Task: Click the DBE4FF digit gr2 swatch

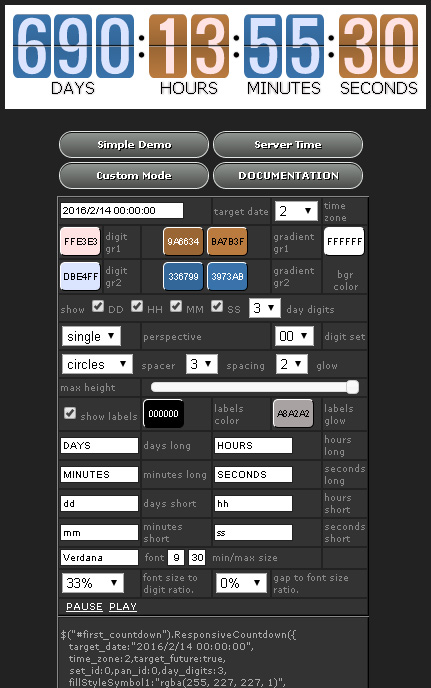Action: (x=80, y=276)
